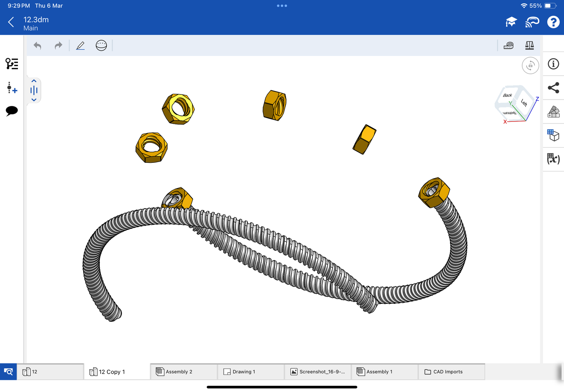Go back using the header chevron
This screenshot has width=564, height=392.
click(x=11, y=22)
